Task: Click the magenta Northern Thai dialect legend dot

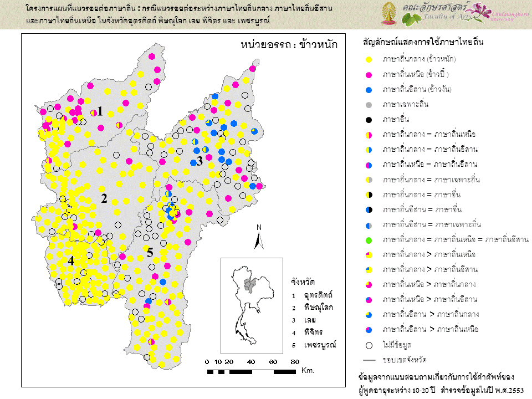Action: pyautogui.click(x=368, y=74)
